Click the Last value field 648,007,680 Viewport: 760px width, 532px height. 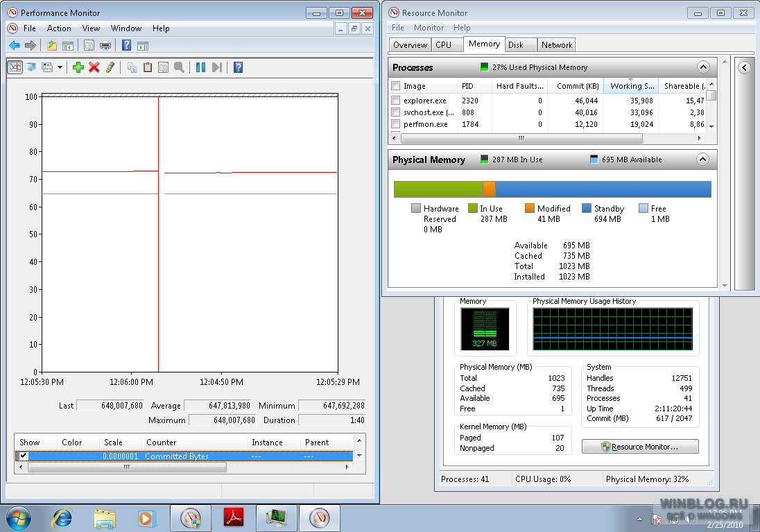(110, 406)
